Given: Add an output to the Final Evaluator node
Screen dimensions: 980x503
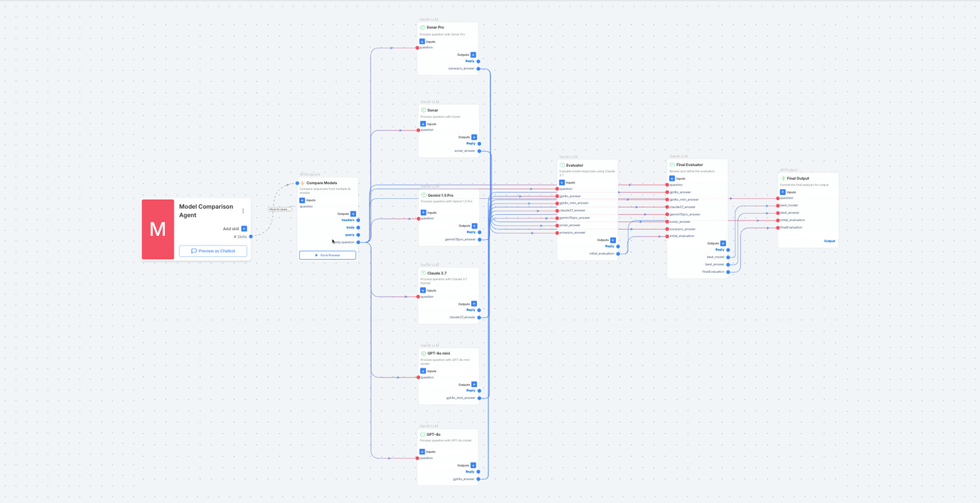Looking at the screenshot, I should pos(723,244).
